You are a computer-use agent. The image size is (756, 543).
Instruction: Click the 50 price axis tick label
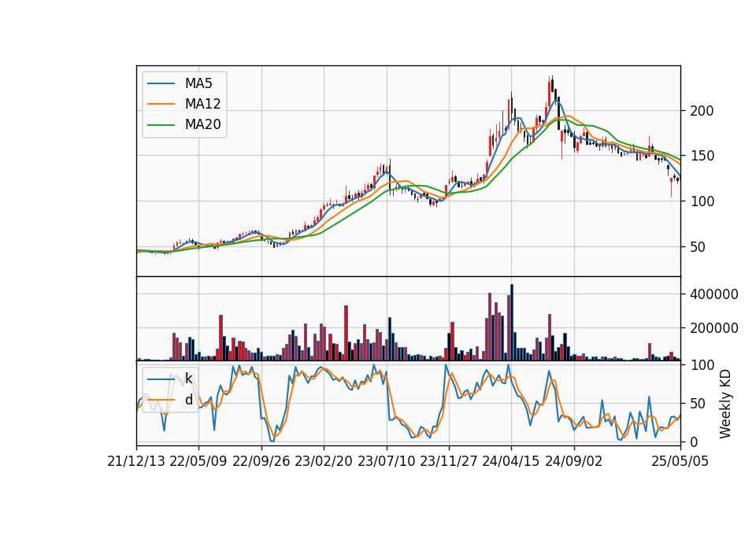(x=699, y=247)
